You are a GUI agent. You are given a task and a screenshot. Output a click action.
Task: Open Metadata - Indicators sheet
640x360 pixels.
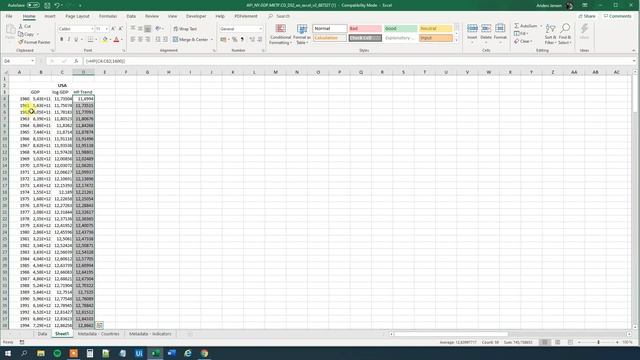[x=150, y=334]
